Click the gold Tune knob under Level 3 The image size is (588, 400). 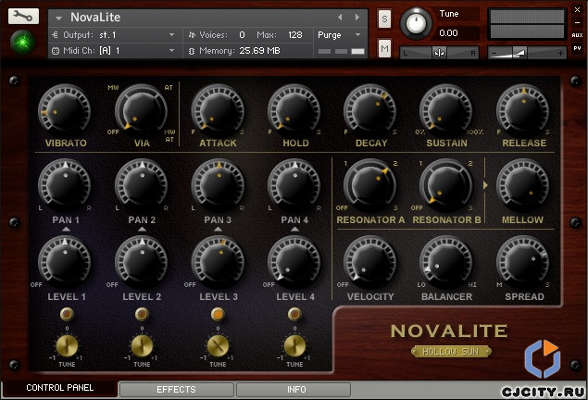click(x=218, y=346)
